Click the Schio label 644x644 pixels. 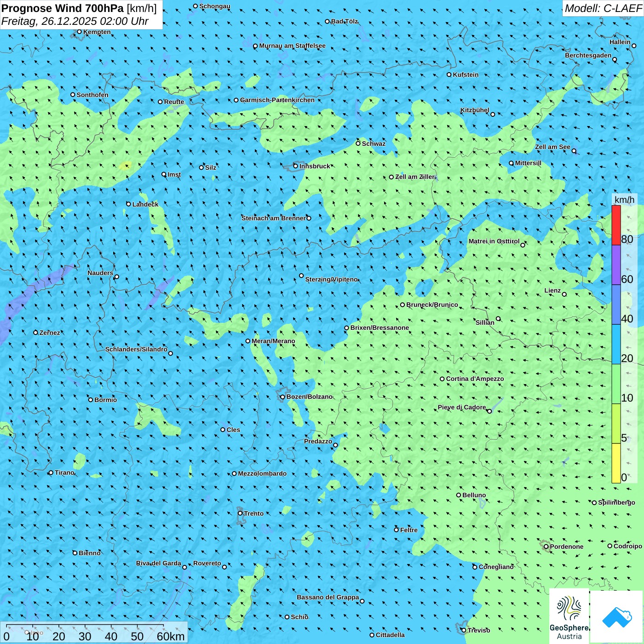pos(299,617)
